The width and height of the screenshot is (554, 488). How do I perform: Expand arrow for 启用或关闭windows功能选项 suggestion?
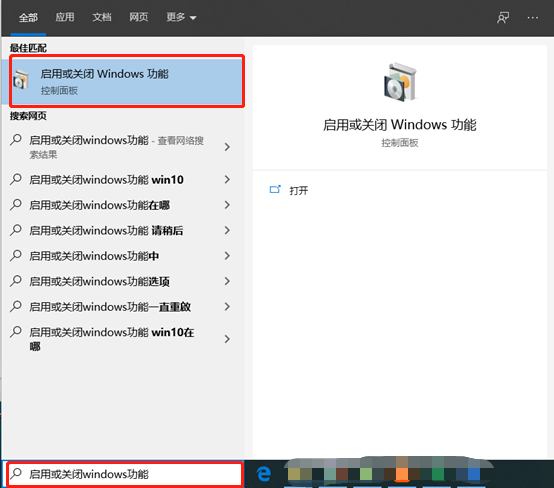[227, 281]
